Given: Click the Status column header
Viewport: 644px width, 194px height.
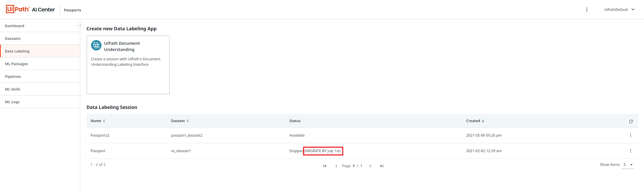Looking at the screenshot, I should pos(295,121).
